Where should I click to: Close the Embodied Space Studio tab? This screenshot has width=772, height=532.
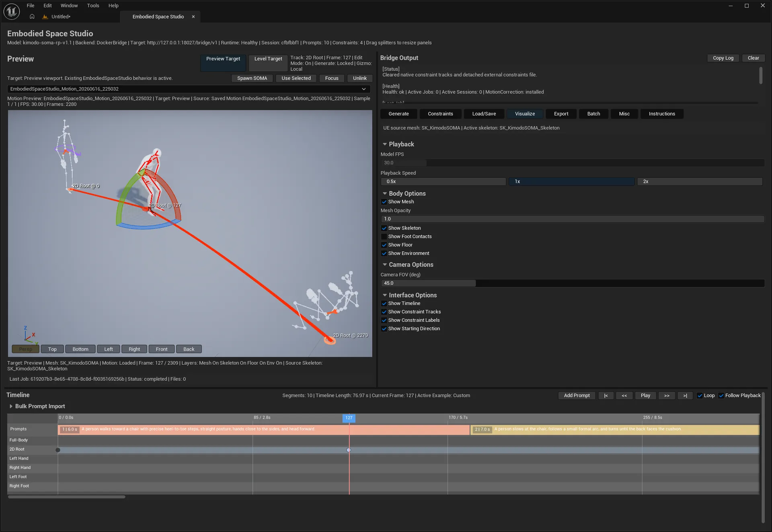(193, 16)
